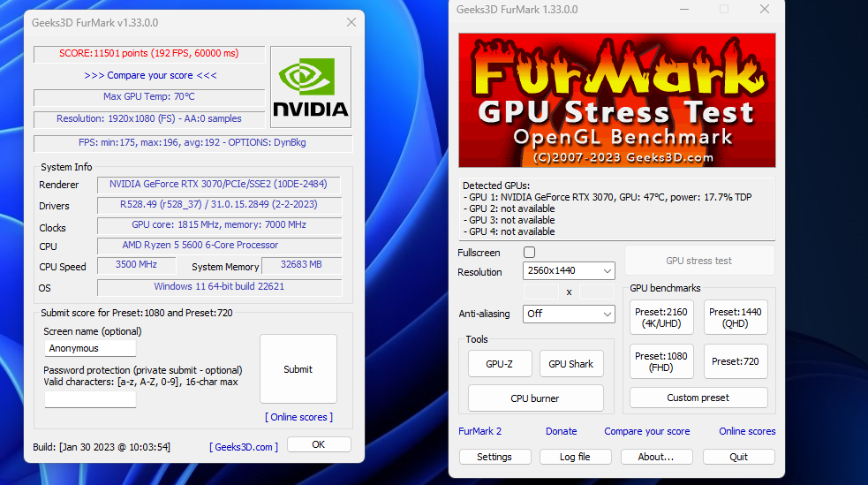
Task: Open Online scores link in main window
Action: coord(747,431)
